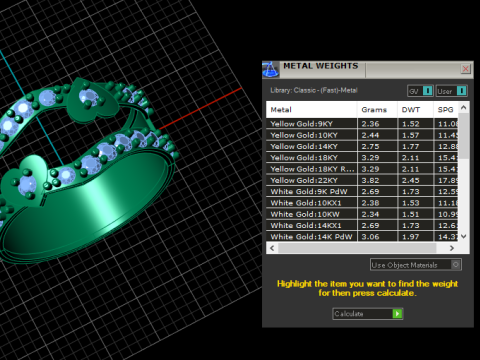This screenshot has height=360, width=480.
Task: Select the Yellow Gold:18KY row
Action: click(x=362, y=158)
